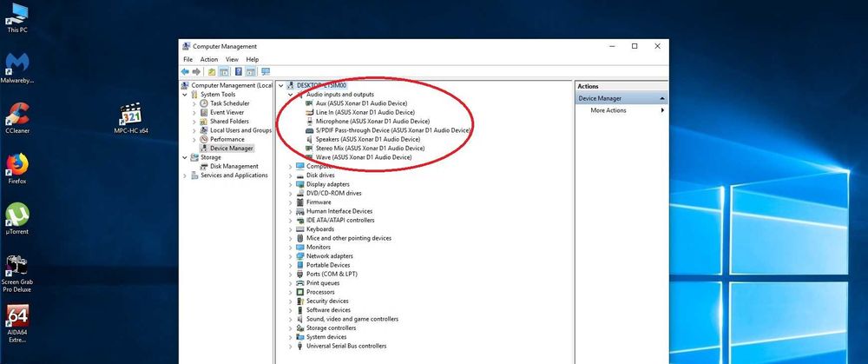Select Disk Management under Storage
The image size is (868, 364).
[234, 166]
